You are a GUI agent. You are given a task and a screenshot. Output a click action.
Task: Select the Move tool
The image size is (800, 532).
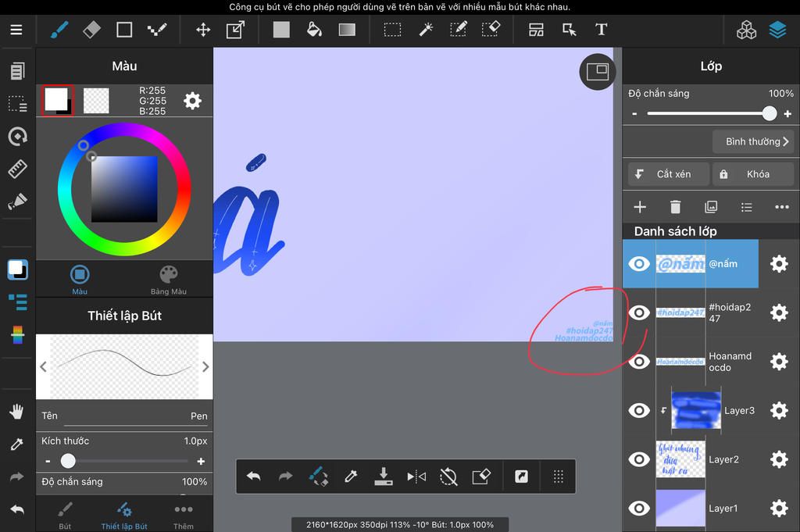pos(203,30)
